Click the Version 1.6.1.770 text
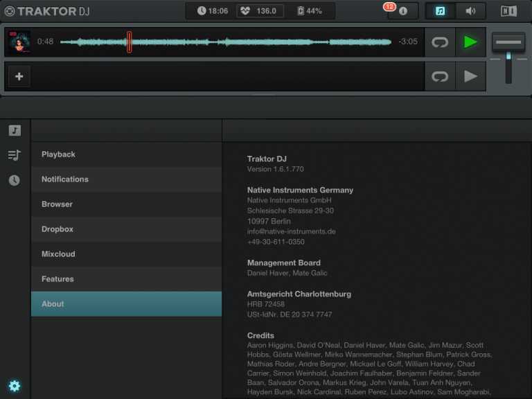The image size is (532, 399). [x=275, y=169]
